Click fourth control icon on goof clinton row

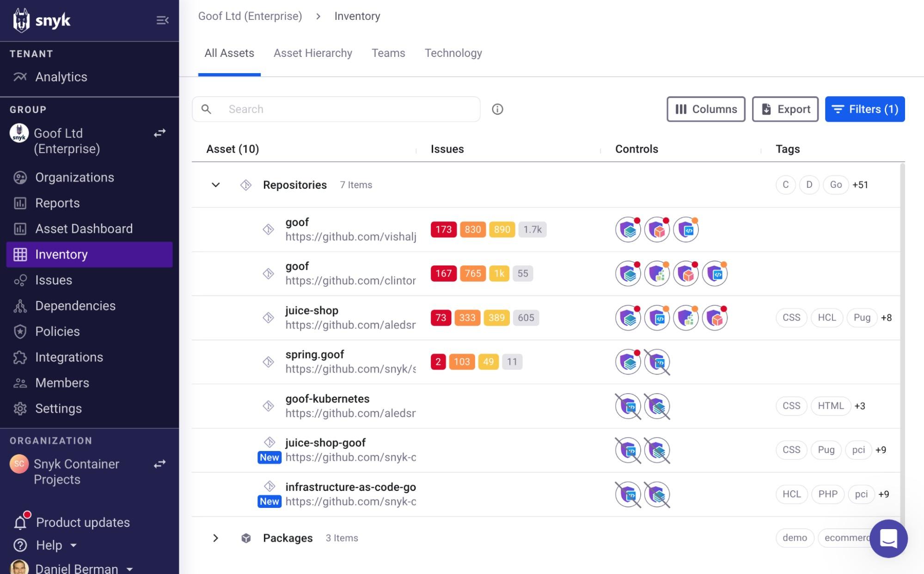click(x=715, y=273)
